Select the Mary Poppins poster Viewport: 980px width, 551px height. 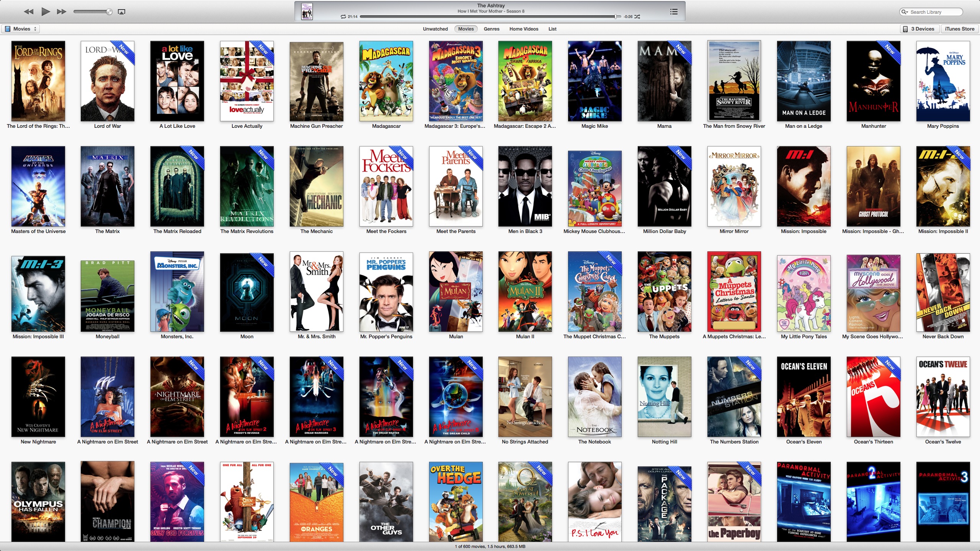(x=943, y=81)
